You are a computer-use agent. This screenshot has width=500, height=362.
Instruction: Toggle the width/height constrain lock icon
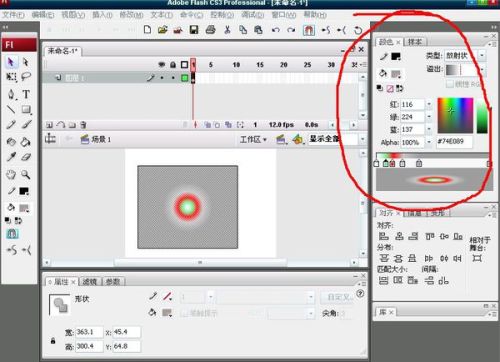coord(53,341)
